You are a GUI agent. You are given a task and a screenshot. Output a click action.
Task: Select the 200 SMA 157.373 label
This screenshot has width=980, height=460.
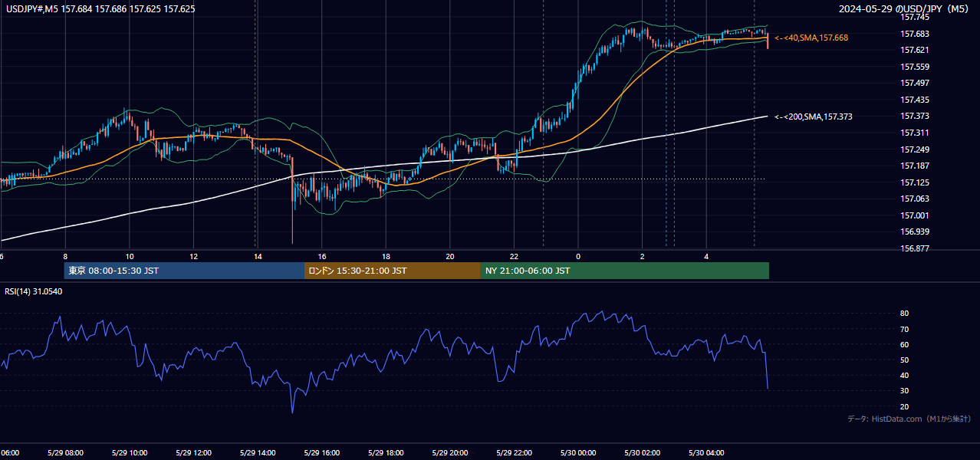[814, 117]
